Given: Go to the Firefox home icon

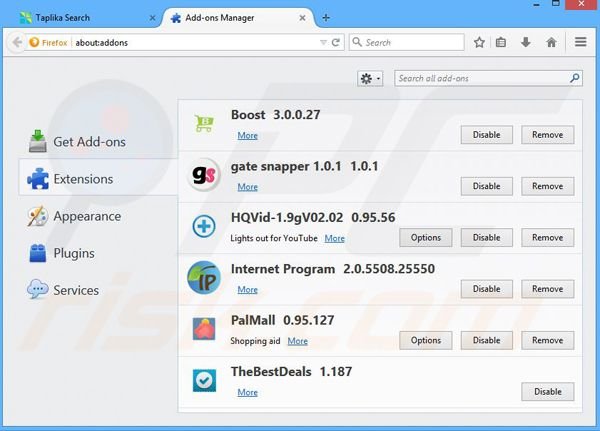Looking at the screenshot, I should [x=551, y=42].
